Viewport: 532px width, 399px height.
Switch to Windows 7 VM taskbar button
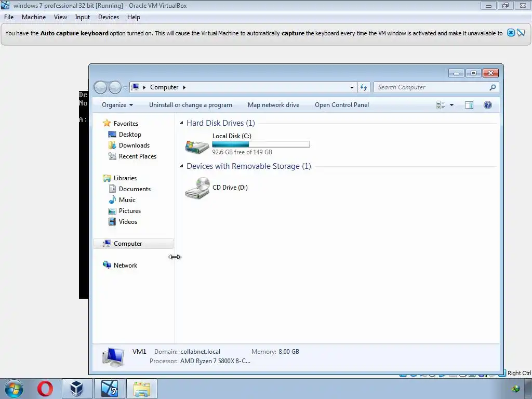(109, 389)
